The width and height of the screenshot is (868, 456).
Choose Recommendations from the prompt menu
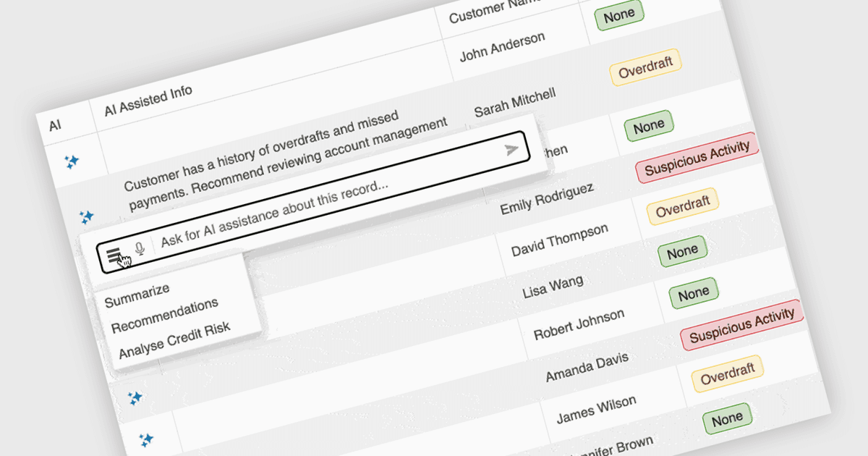click(x=164, y=316)
